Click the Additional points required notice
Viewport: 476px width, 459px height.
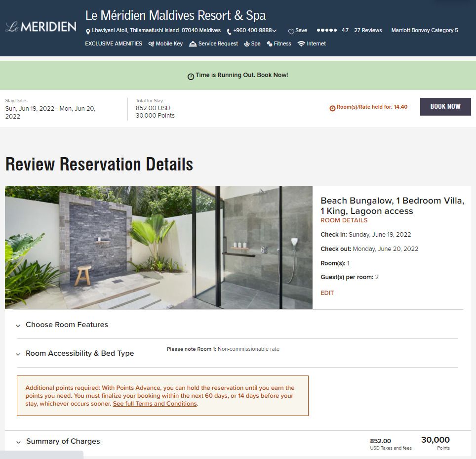[x=163, y=396]
